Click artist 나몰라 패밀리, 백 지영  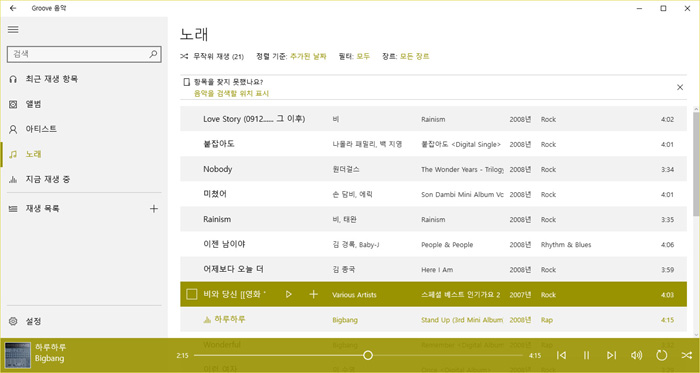click(367, 145)
